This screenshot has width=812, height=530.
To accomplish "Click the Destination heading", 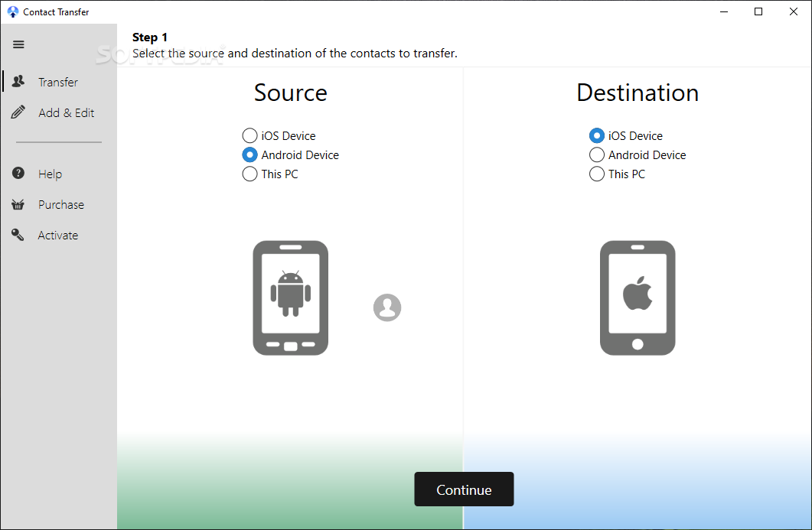I will tap(638, 93).
